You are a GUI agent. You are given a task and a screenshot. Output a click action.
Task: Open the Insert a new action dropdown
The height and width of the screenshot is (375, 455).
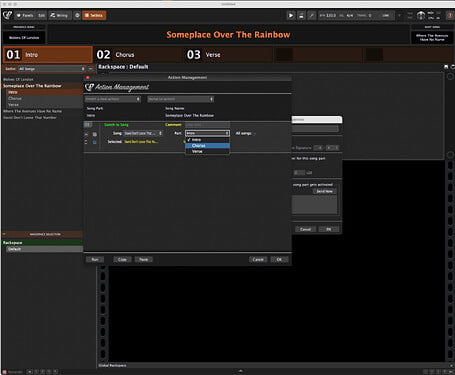tap(112, 99)
